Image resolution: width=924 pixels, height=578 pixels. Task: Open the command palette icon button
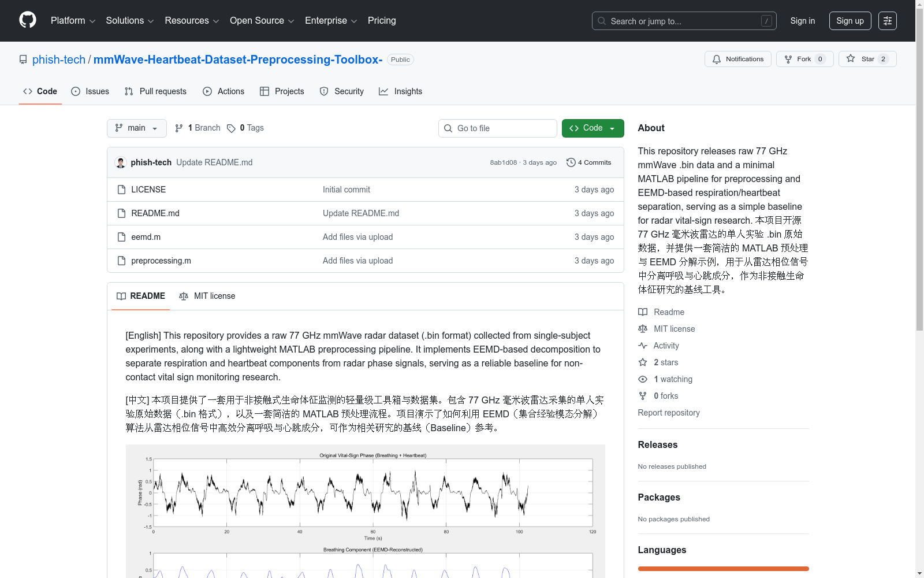tap(888, 21)
